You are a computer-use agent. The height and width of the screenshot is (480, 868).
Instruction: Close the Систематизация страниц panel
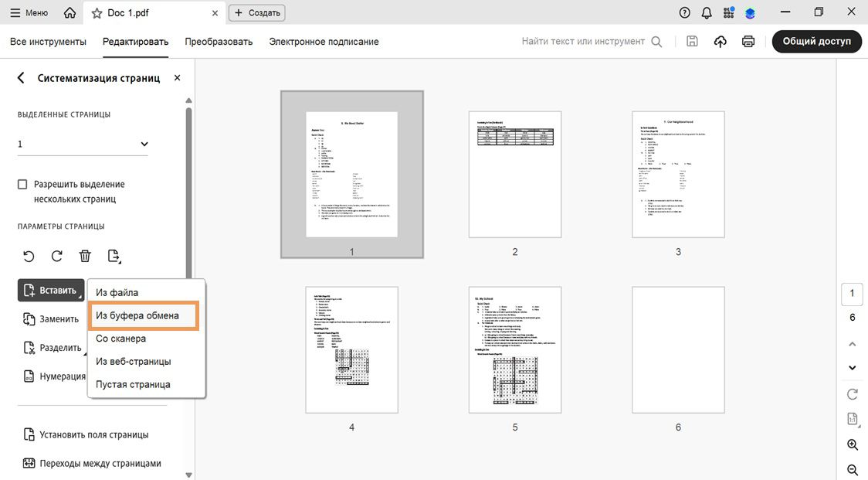177,77
